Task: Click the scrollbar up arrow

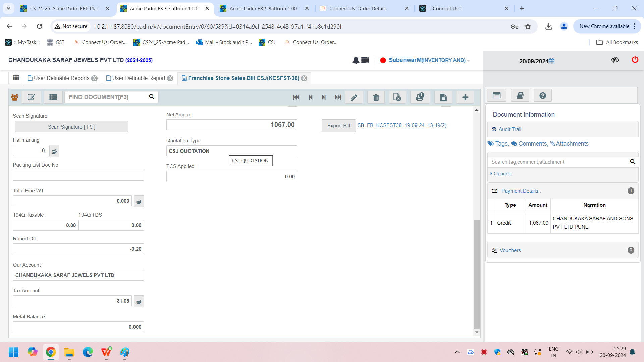Action: (x=477, y=110)
